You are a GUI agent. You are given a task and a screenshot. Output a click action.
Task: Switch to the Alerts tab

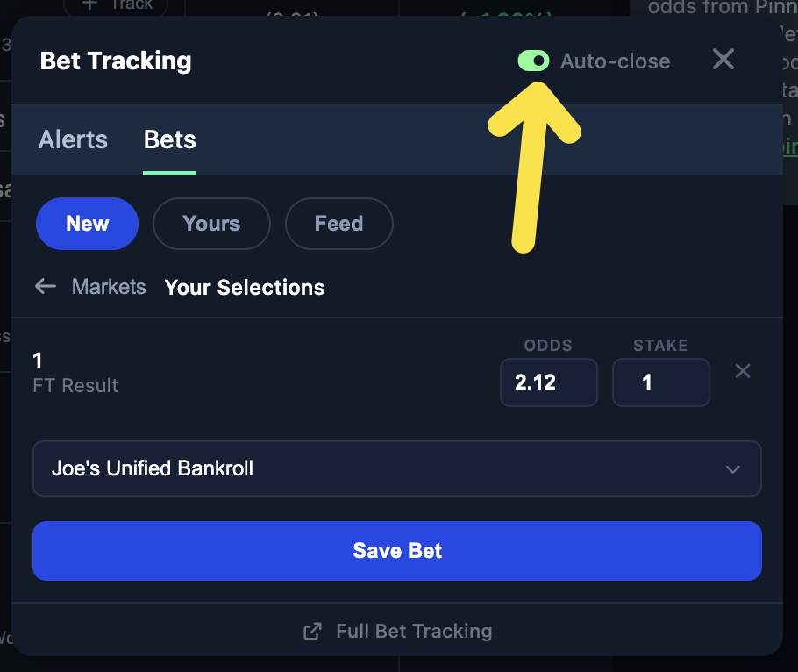click(73, 139)
